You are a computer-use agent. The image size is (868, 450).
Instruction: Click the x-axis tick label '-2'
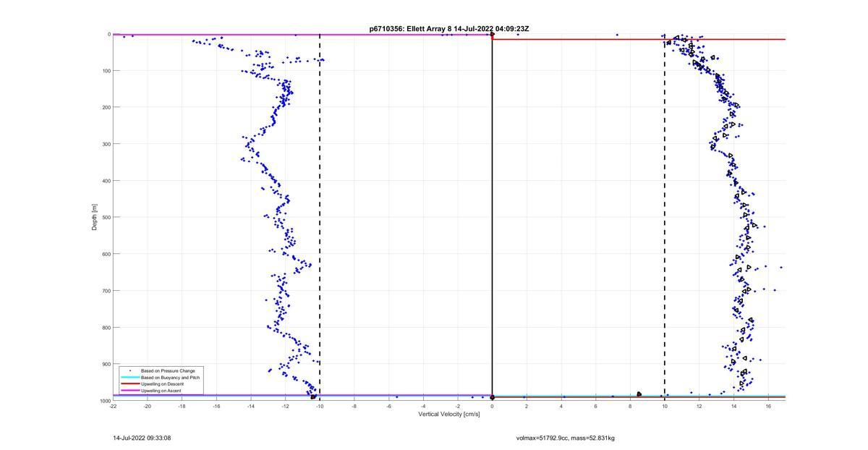click(458, 407)
